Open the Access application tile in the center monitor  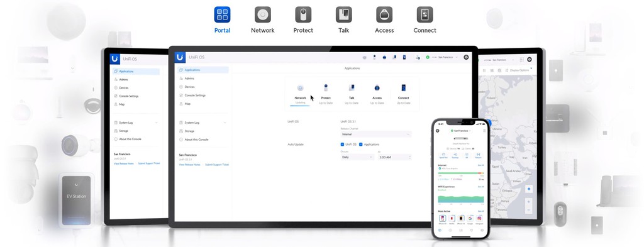click(x=377, y=94)
